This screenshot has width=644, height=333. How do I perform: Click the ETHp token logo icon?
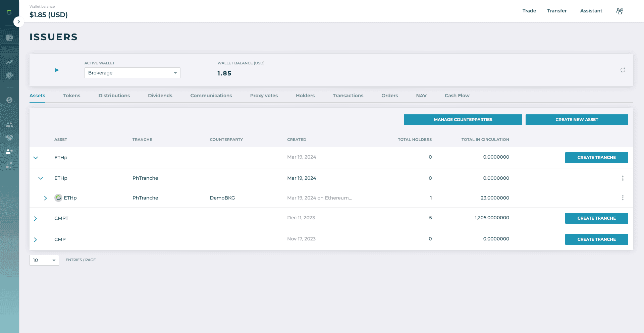(x=58, y=198)
